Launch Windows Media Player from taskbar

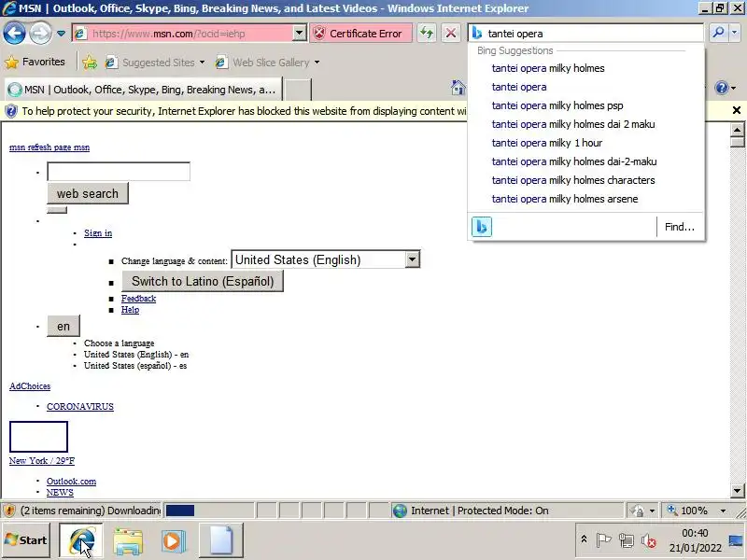(173, 540)
